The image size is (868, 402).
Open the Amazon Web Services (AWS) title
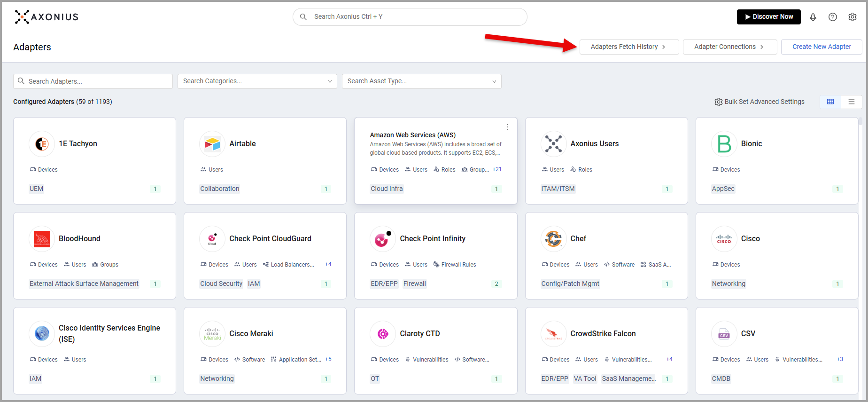pyautogui.click(x=413, y=135)
